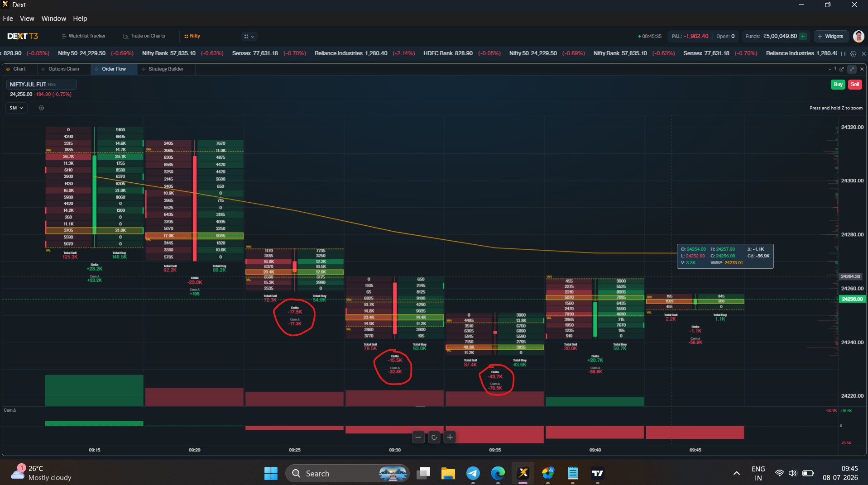This screenshot has width=868, height=485.
Task: Open the weather widget showing 26°C
Action: coord(41,473)
